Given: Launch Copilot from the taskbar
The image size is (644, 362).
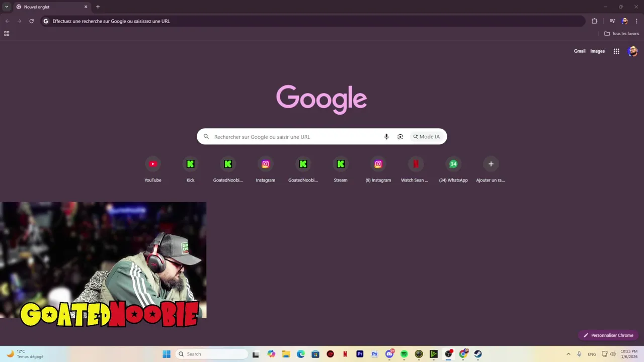Looking at the screenshot, I should tap(271, 354).
